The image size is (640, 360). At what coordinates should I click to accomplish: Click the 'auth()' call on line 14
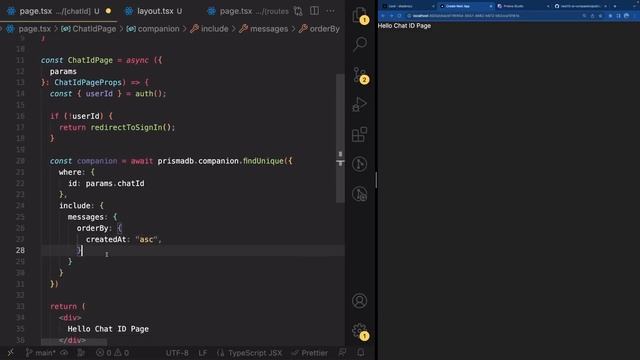click(149, 93)
